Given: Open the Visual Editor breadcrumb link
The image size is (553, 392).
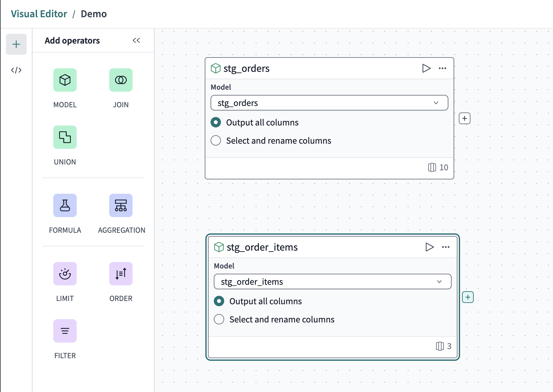Looking at the screenshot, I should [39, 14].
